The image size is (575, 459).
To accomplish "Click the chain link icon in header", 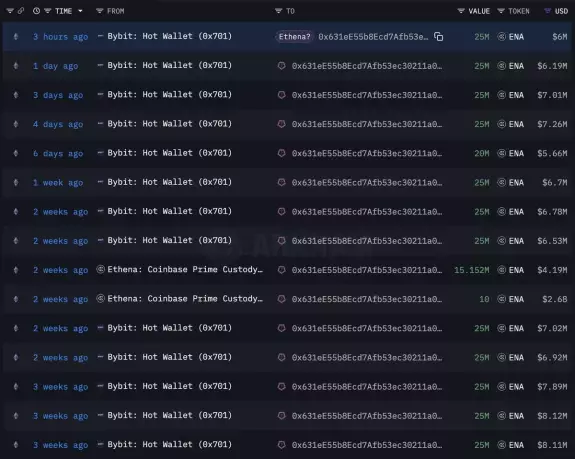I will 21,11.
